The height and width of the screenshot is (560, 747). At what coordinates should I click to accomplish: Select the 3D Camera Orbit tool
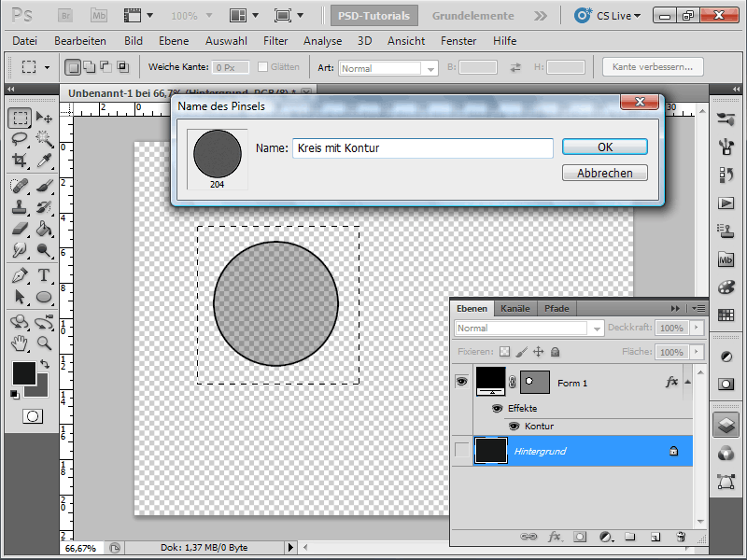(x=44, y=322)
